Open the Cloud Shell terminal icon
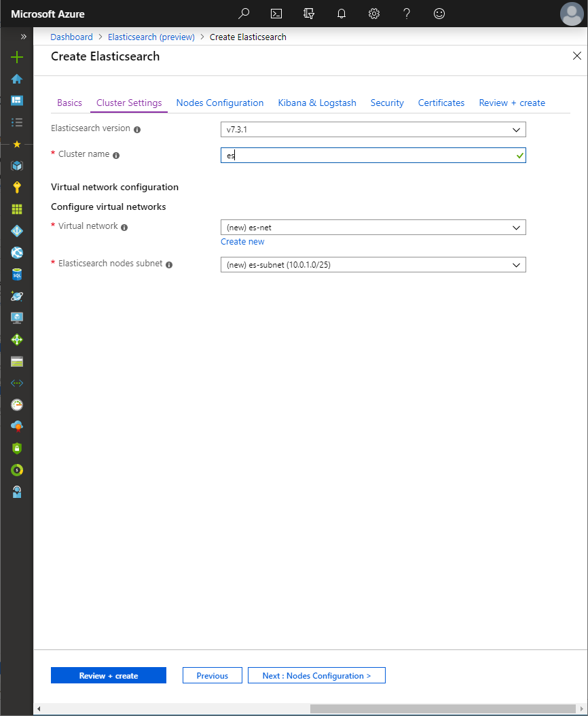 click(x=276, y=14)
